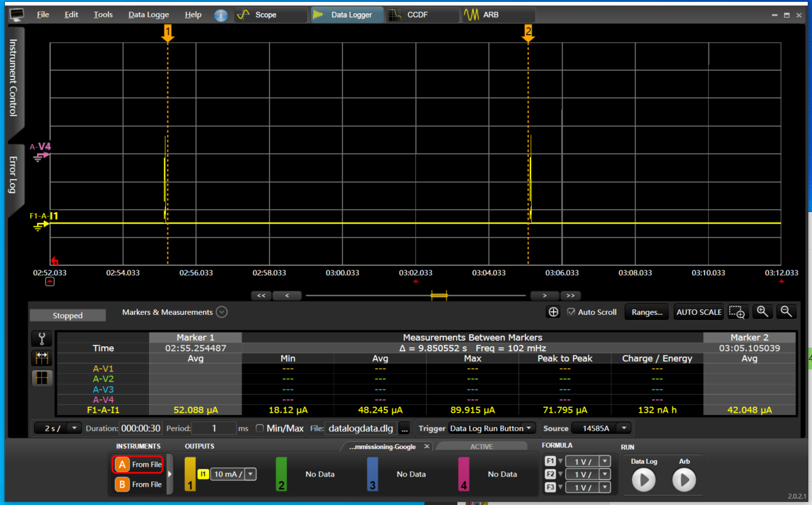This screenshot has height=505, width=812.
Task: Open the Source 14585A dropdown
Action: (x=602, y=428)
